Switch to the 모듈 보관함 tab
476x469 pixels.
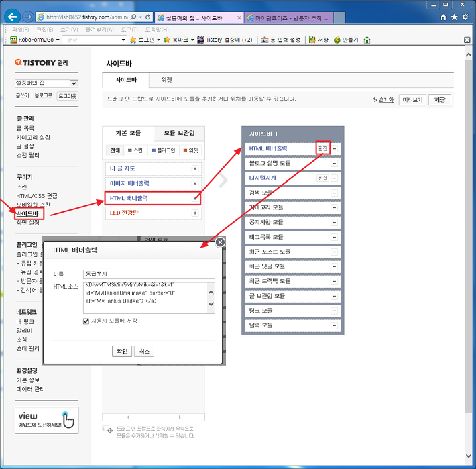tap(180, 133)
